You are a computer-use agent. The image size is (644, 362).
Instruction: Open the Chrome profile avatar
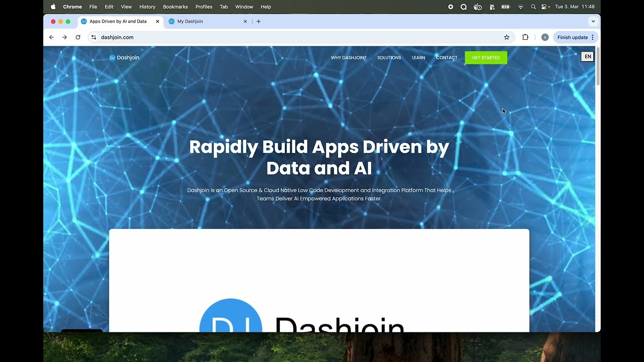(545, 37)
